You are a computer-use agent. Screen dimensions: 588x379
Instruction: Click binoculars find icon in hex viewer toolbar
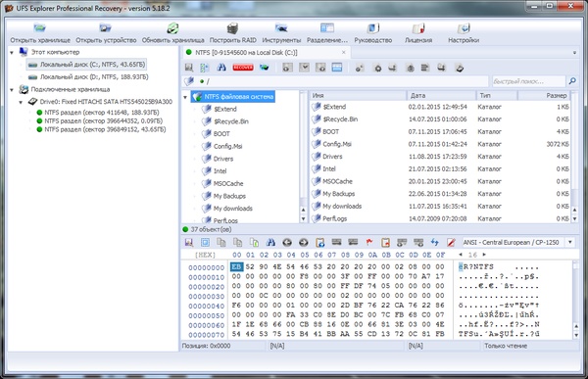(270, 243)
